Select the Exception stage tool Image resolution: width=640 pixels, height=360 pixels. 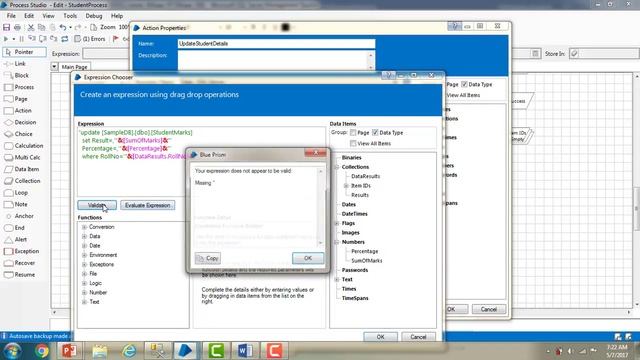point(27,251)
